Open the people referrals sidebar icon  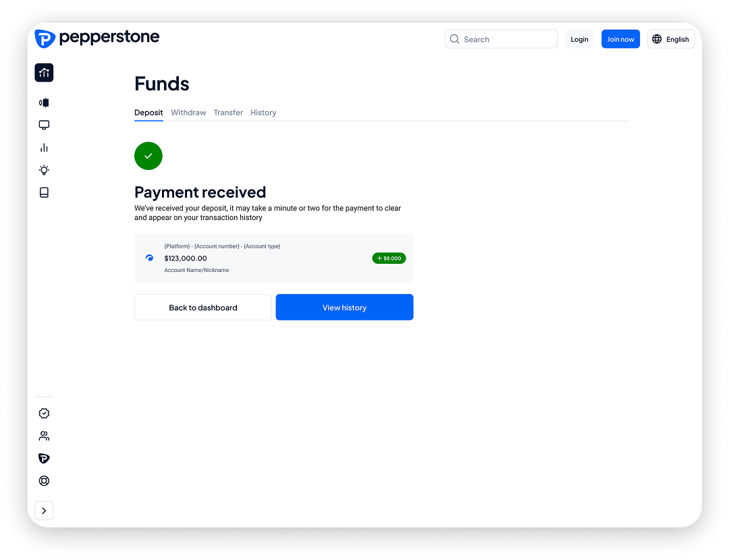tap(44, 436)
